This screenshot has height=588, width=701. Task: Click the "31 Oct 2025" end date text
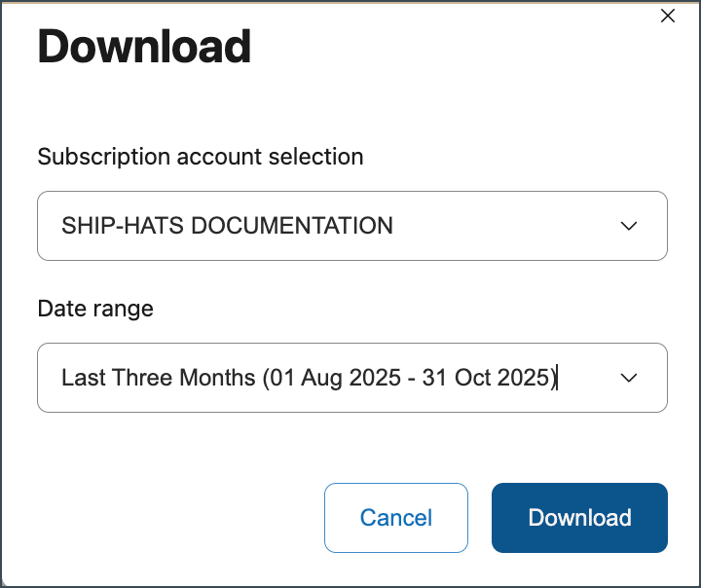tap(487, 378)
